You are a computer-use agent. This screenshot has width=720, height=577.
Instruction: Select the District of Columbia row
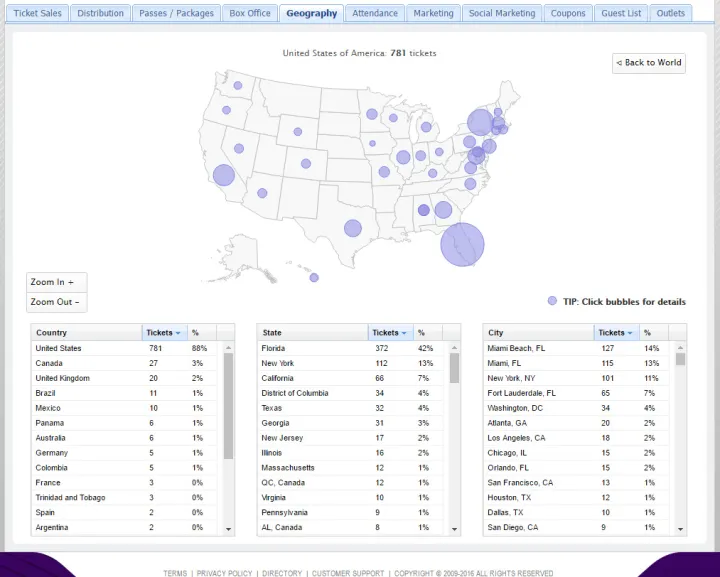[350, 393]
